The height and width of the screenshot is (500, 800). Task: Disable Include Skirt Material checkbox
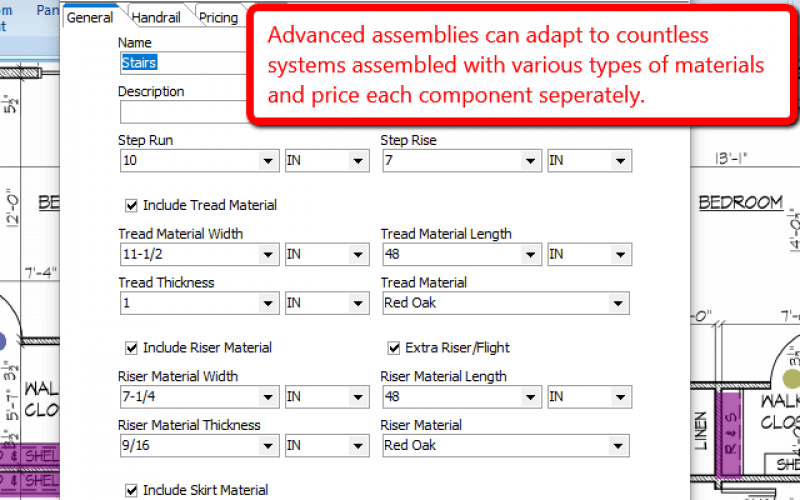[132, 490]
